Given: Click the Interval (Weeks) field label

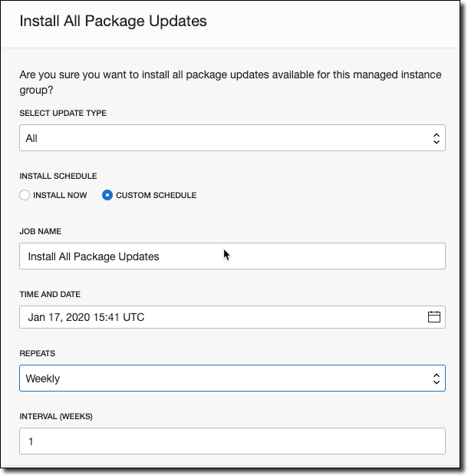Looking at the screenshot, I should [x=56, y=417].
